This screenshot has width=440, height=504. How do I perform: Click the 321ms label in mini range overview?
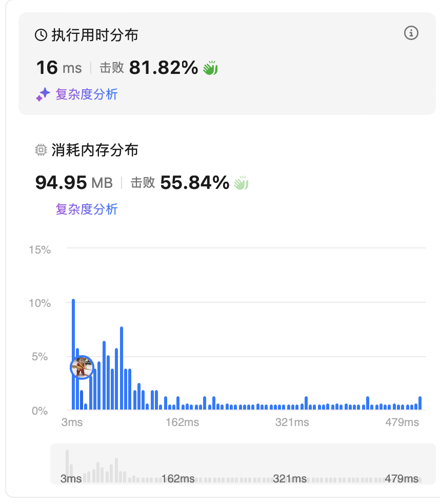[290, 479]
